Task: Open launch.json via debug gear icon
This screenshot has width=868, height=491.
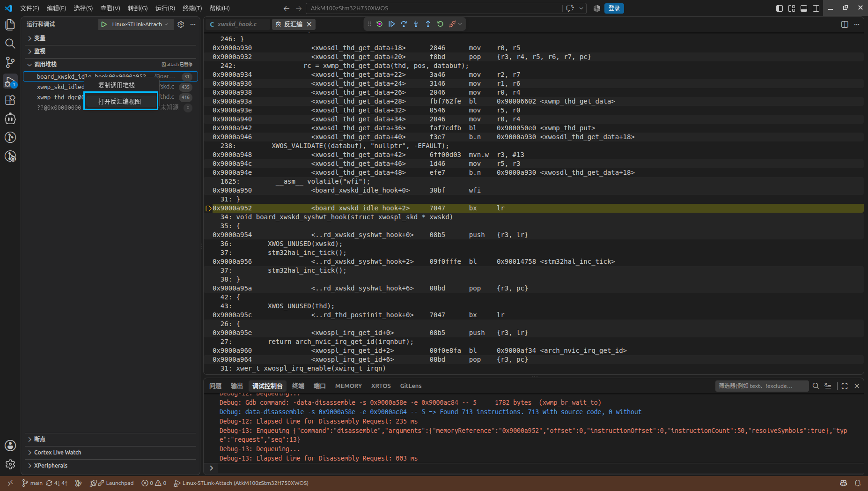Action: coord(181,24)
